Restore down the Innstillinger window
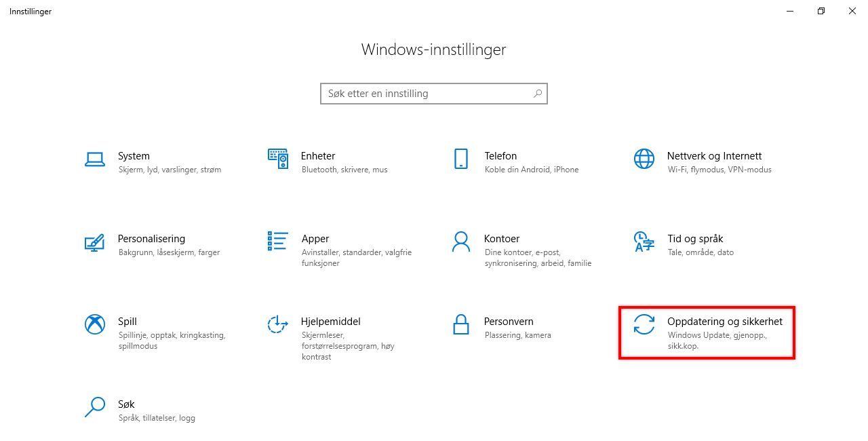 (821, 11)
